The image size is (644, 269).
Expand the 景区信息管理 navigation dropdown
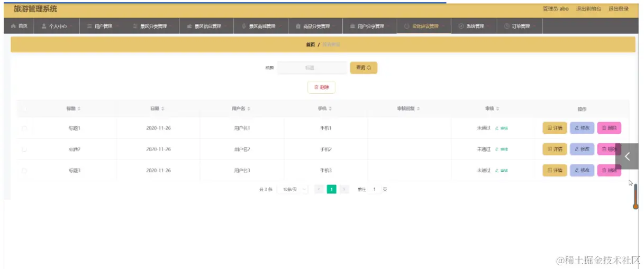pos(206,26)
